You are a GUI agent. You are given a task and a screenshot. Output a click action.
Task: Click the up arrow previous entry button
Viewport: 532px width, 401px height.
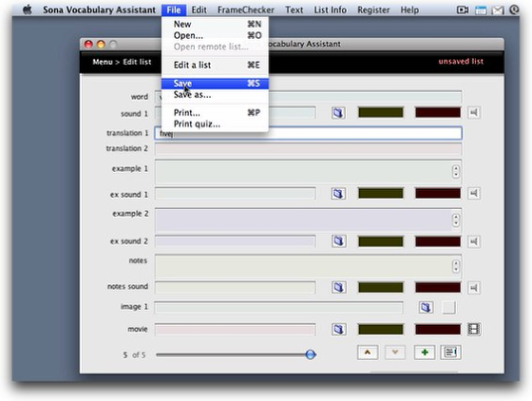368,353
